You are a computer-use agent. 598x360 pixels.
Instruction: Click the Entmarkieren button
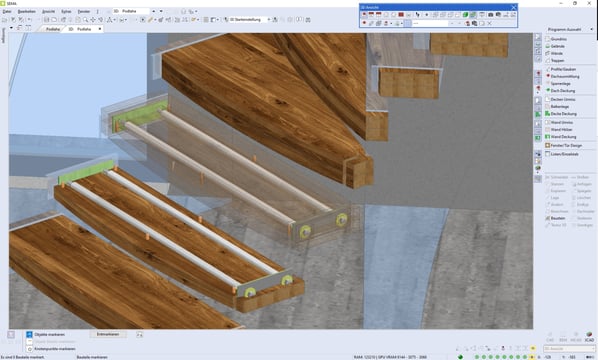(x=108, y=334)
